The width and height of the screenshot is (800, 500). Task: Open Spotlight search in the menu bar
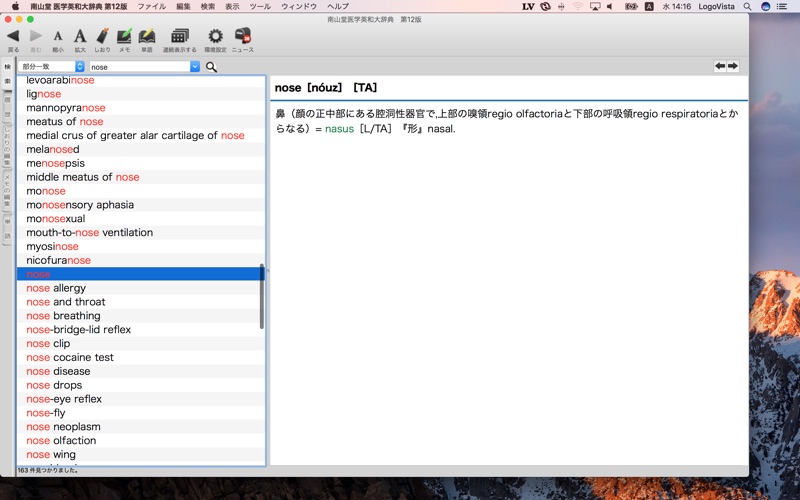point(747,7)
